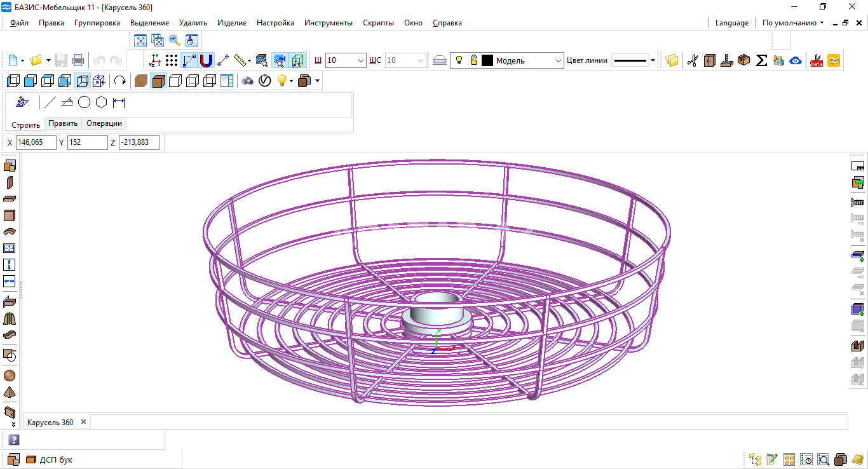Toggle the layer light bulb visibility
Image resolution: width=868 pixels, height=469 pixels.
click(x=458, y=60)
